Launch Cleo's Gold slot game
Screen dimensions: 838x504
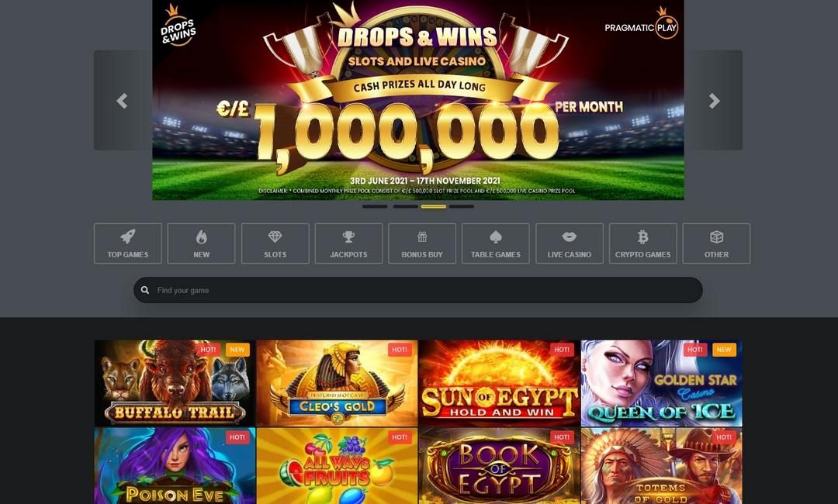pos(337,383)
